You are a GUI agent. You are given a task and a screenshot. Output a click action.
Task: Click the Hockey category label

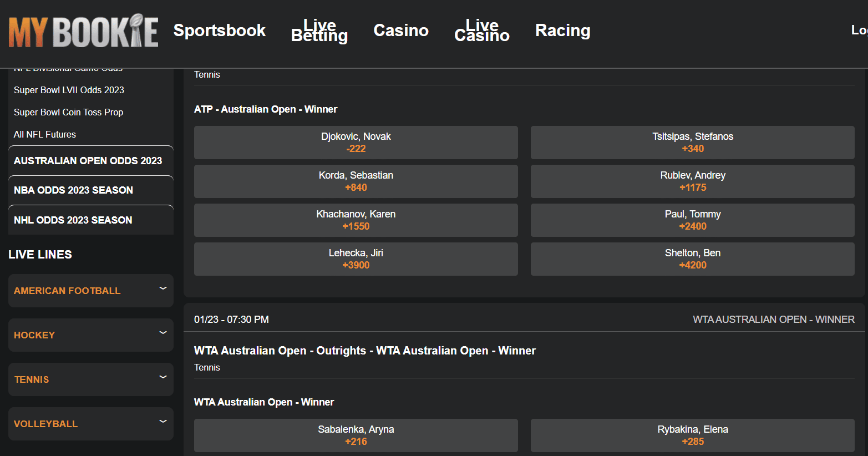[34, 335]
